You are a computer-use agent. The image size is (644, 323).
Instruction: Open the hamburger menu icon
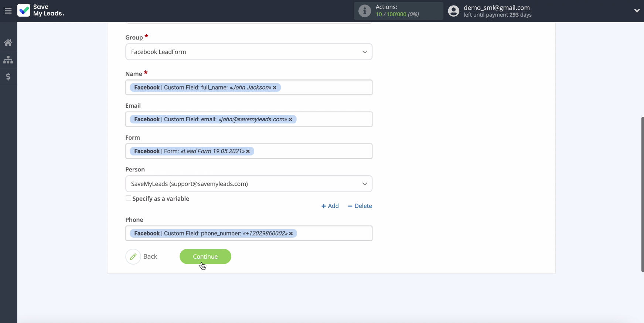tap(8, 11)
